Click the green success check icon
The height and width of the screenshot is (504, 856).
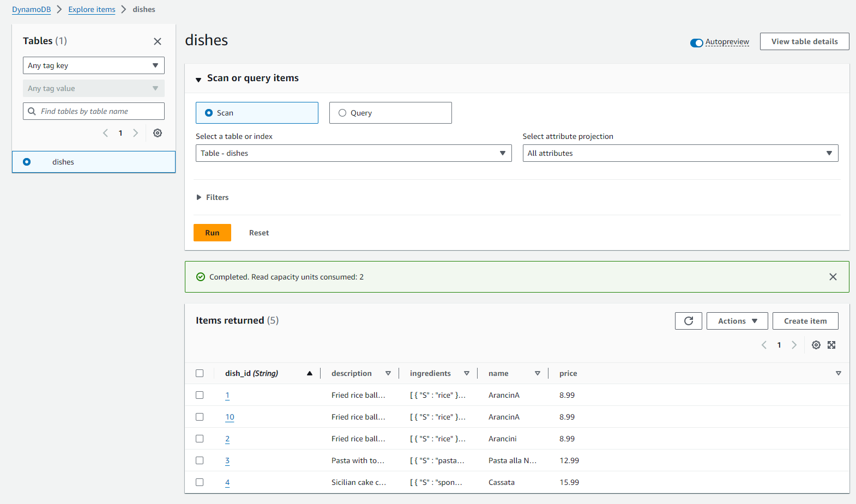click(201, 277)
